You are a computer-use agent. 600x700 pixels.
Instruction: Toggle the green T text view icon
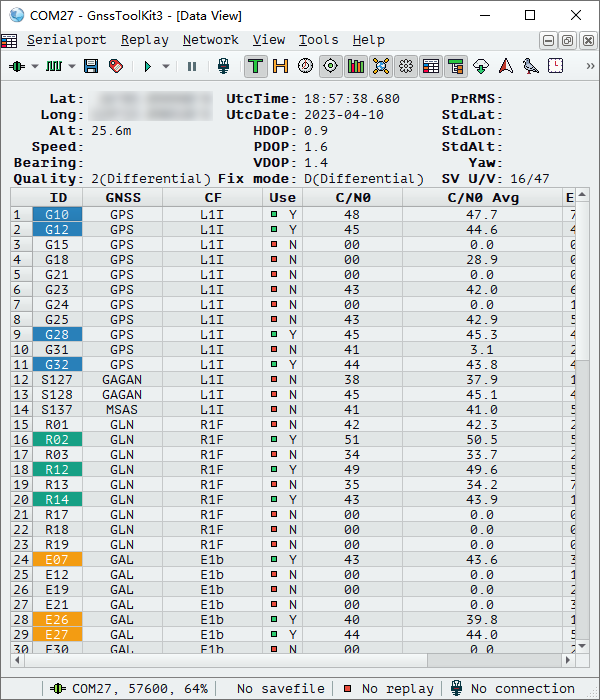(256, 66)
